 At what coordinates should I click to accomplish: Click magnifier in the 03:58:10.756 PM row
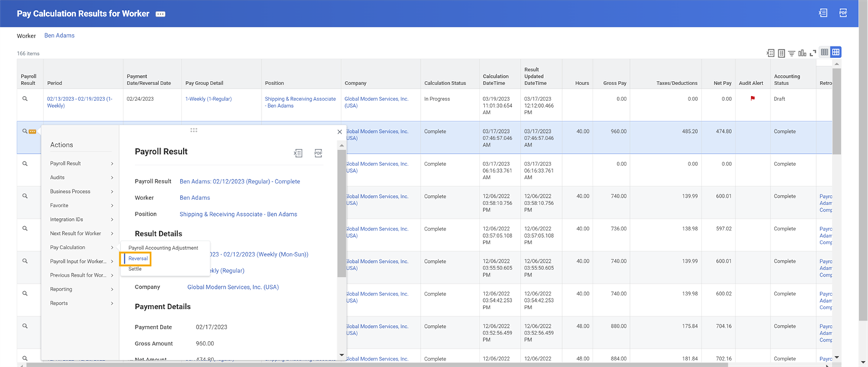click(25, 197)
